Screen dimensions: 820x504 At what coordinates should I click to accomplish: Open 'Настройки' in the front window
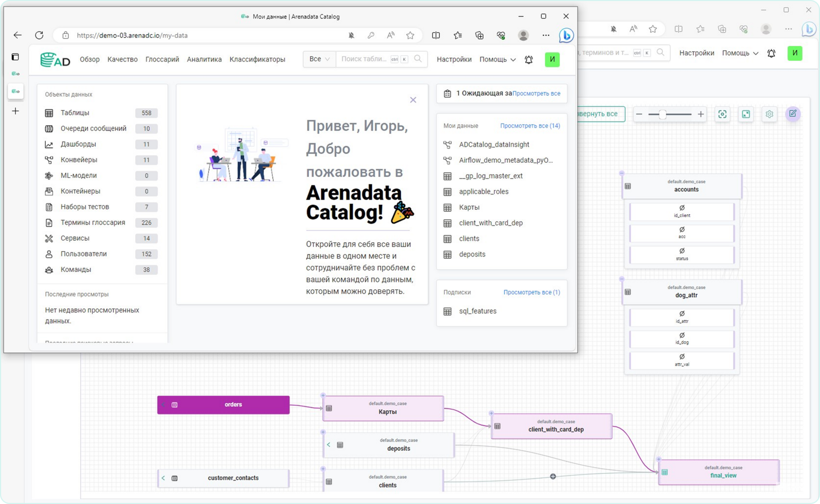click(x=454, y=60)
